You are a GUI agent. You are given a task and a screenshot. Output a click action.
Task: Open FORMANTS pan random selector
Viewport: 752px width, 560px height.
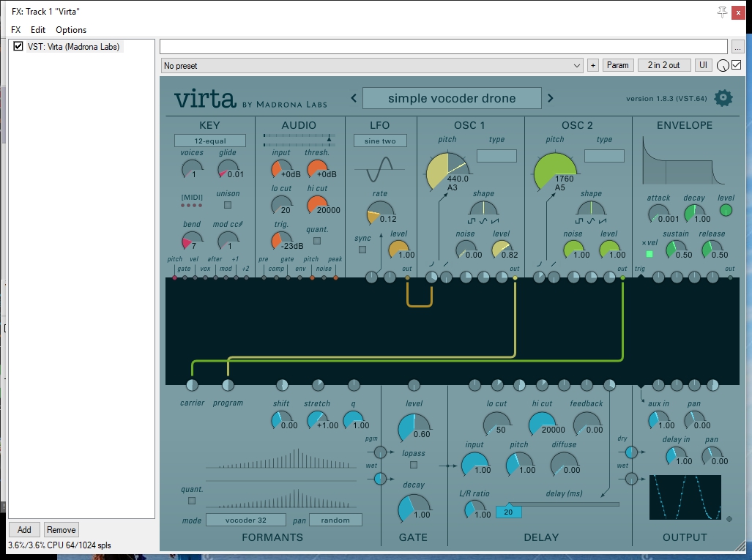pos(335,520)
